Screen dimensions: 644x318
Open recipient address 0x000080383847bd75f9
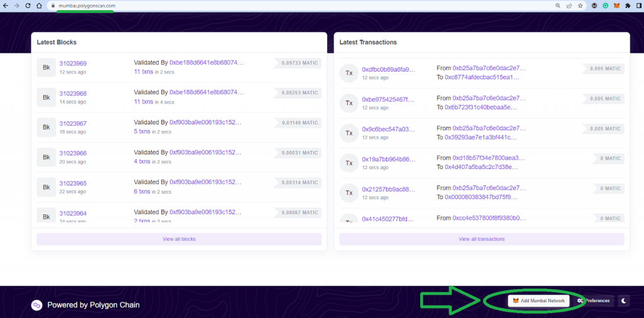[x=480, y=197]
